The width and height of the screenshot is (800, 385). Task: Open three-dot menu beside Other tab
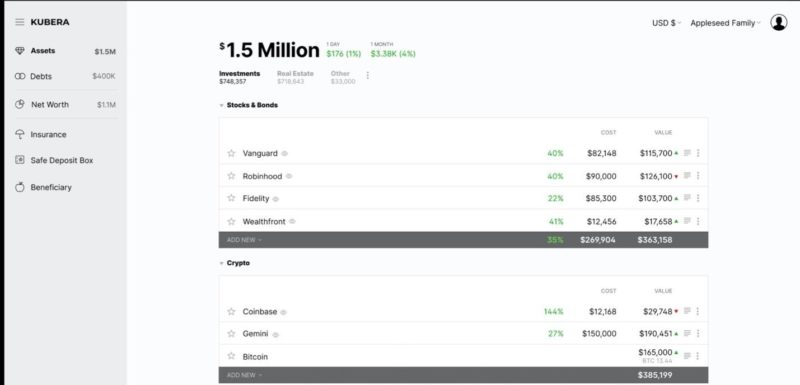[x=367, y=75]
